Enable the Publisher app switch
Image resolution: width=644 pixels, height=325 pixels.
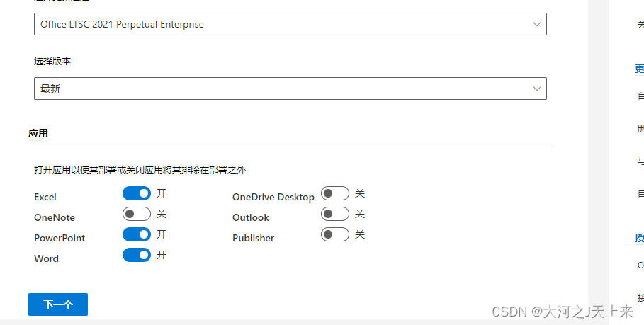click(335, 234)
